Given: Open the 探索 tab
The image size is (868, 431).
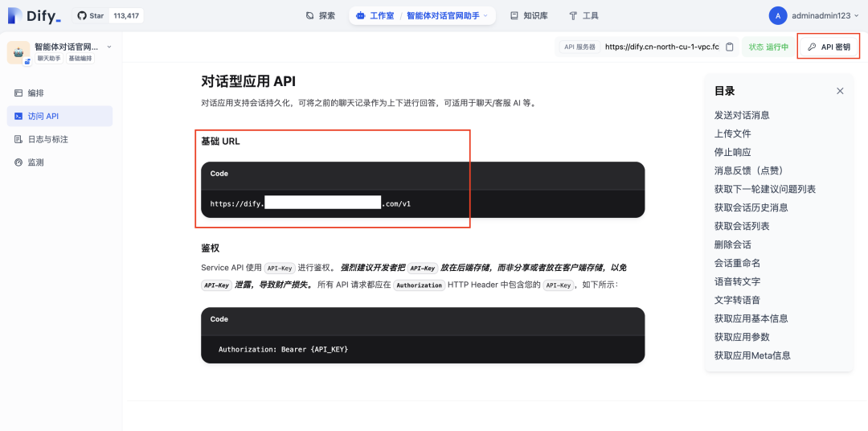Looking at the screenshot, I should click(x=321, y=15).
